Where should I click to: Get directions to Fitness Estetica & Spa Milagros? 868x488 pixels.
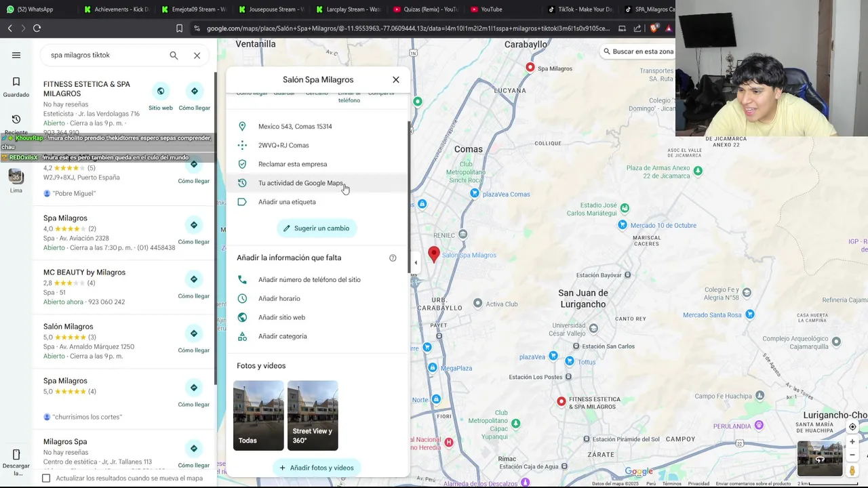194,97
